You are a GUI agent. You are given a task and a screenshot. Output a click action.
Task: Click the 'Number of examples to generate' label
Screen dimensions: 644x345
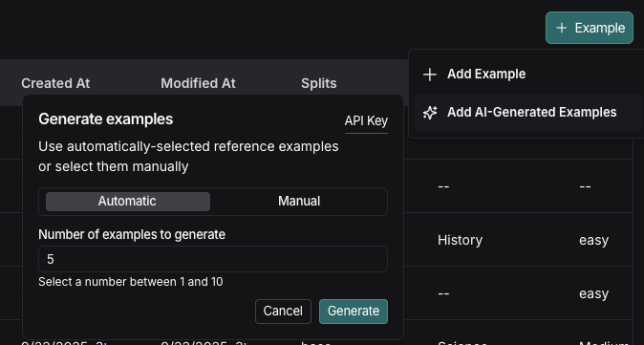(x=132, y=234)
